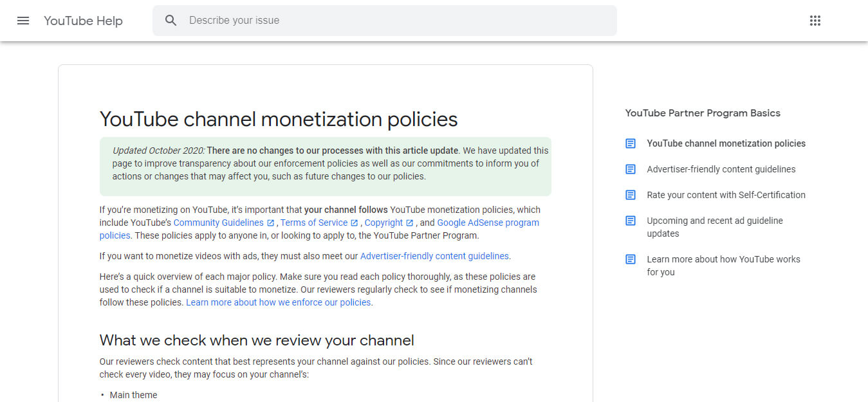868x402 pixels.
Task: Click article icon beside Learn more about how YouTube works
Action: (x=631, y=259)
